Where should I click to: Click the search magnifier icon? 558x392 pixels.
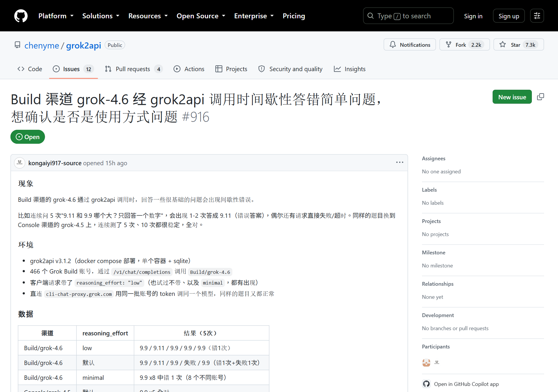click(x=371, y=16)
